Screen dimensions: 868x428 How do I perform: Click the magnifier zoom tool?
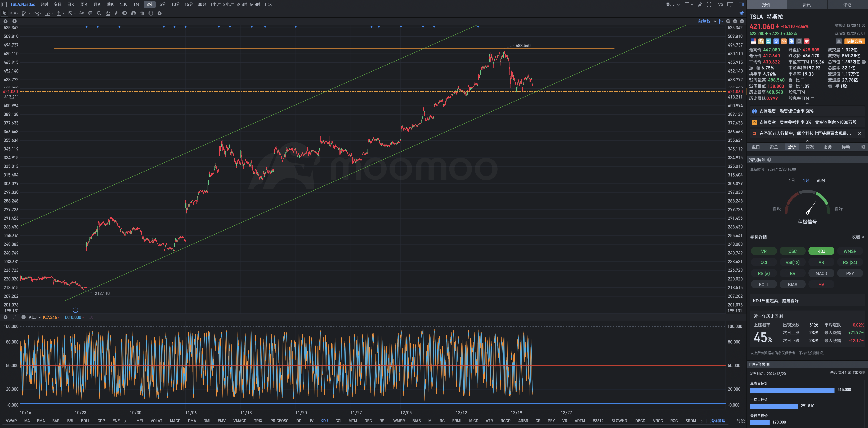tap(99, 13)
